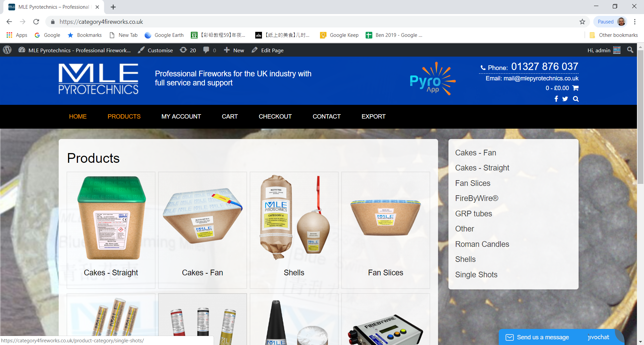
Task: Open the header search magnifier icon
Action: coord(576,99)
